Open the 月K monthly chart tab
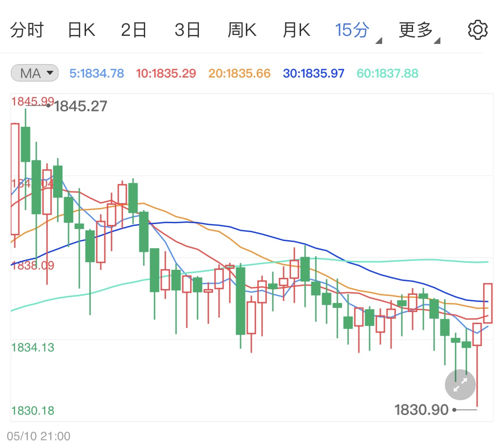Viewport: 504px width, 441px height. click(297, 30)
